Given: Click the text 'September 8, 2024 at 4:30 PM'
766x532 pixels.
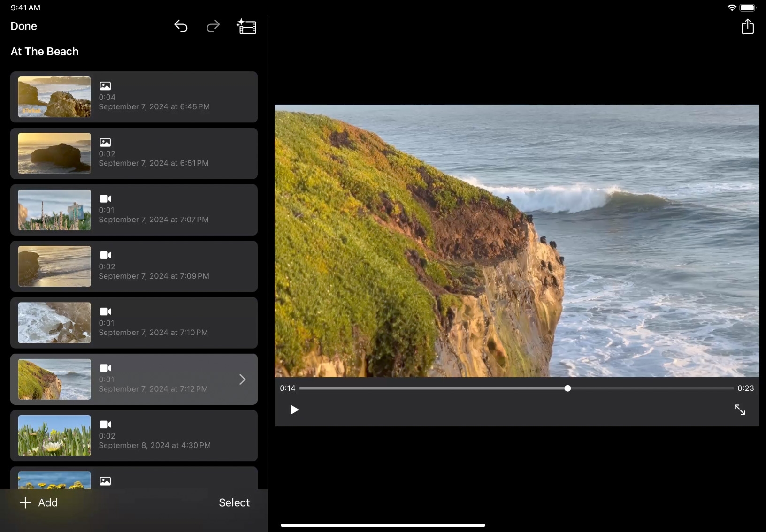Looking at the screenshot, I should click(155, 445).
